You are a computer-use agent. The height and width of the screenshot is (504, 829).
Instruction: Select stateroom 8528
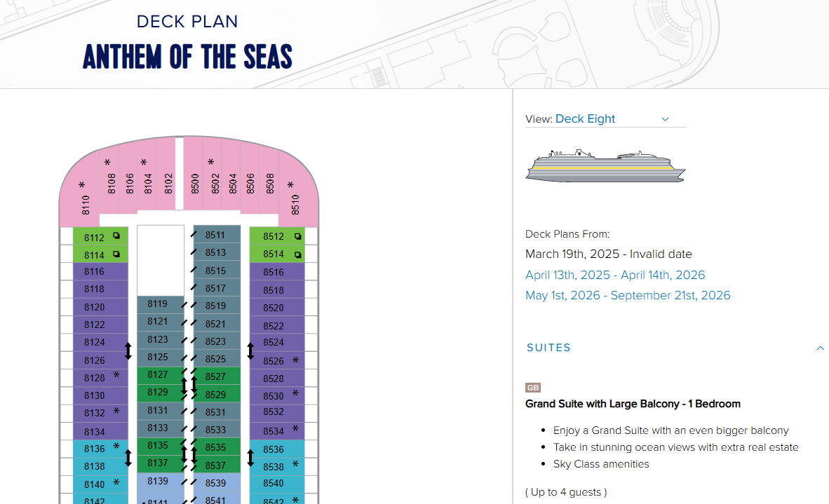277,379
